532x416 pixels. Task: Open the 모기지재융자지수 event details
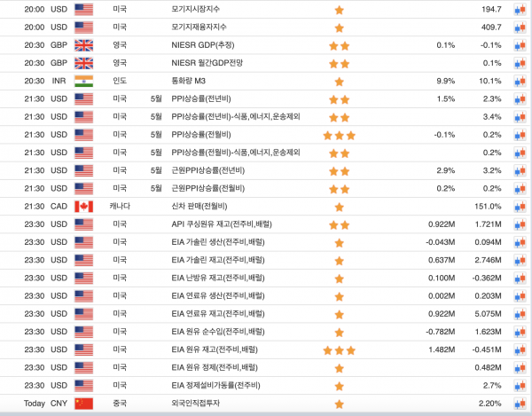(198, 27)
